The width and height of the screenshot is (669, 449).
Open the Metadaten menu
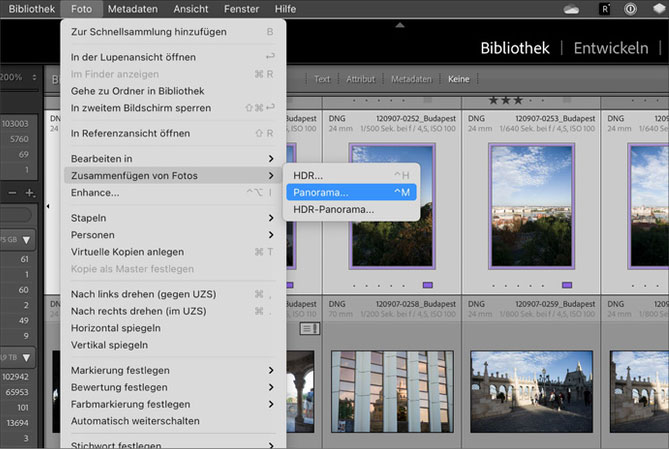tap(133, 9)
